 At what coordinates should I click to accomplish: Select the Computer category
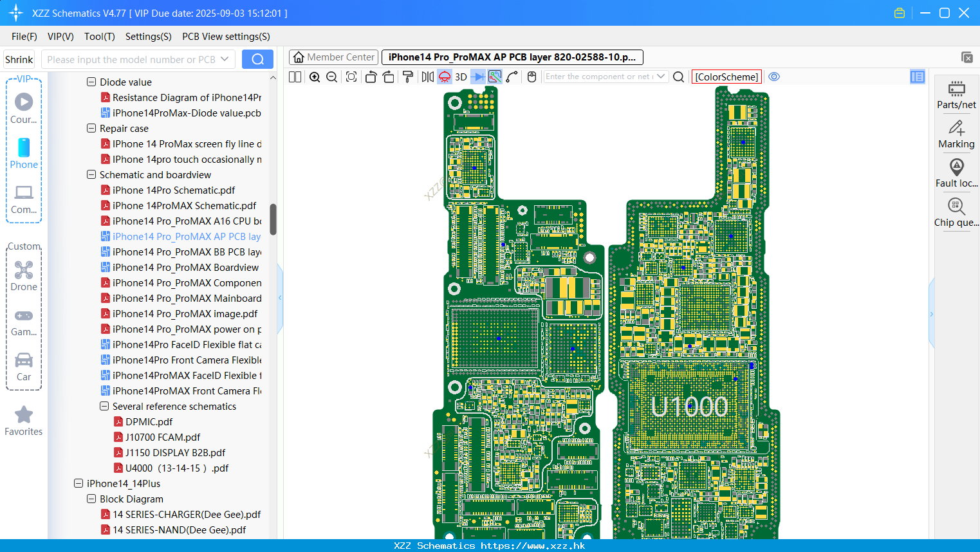[x=24, y=199]
